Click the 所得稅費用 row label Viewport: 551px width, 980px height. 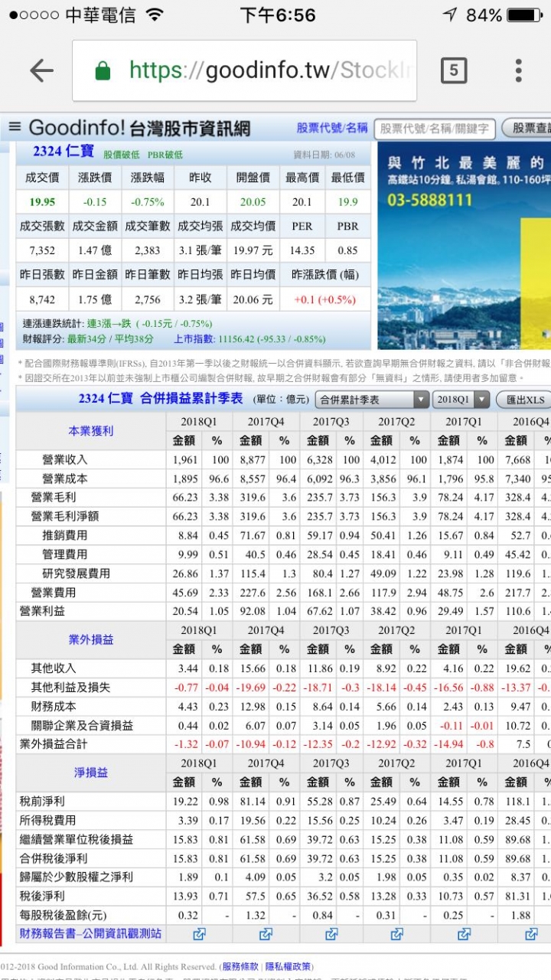pos(47,820)
